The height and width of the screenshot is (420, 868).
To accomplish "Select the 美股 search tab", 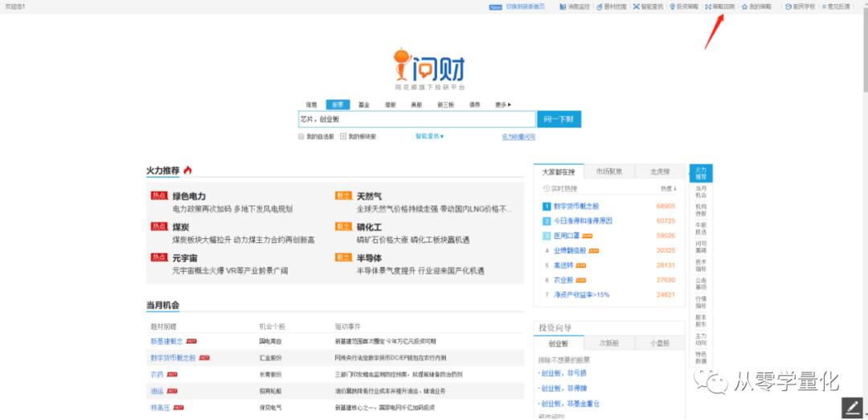I will tap(416, 104).
